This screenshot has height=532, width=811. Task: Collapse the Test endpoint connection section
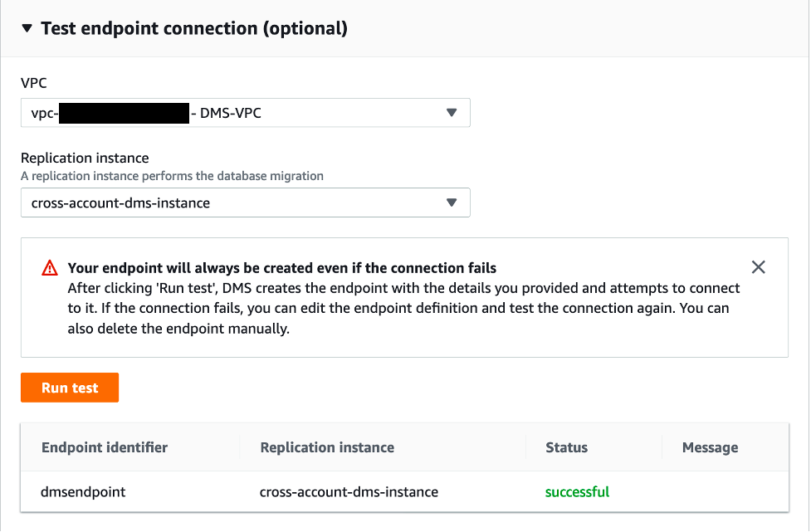pos(27,29)
